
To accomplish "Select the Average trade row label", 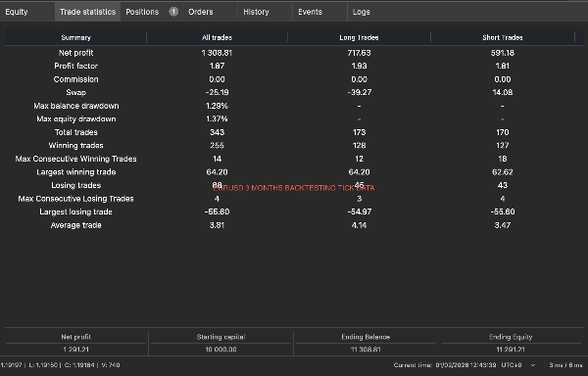I will click(x=75, y=225).
